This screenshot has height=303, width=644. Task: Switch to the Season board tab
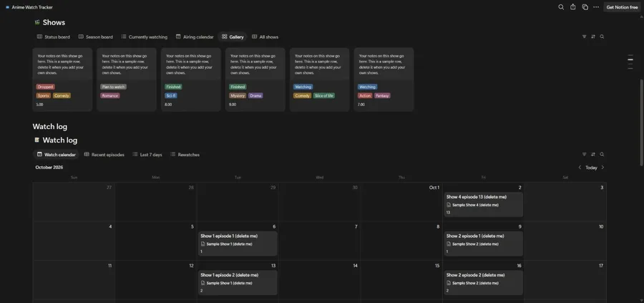tap(96, 37)
